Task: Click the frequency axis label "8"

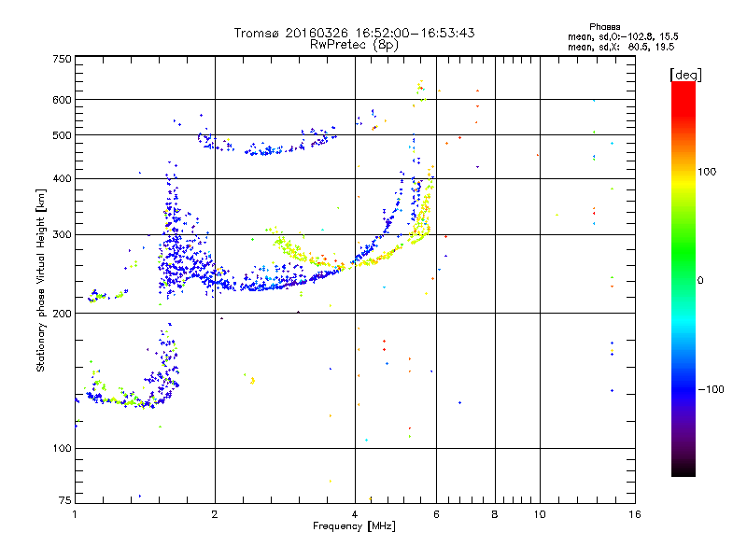Action: [x=495, y=514]
